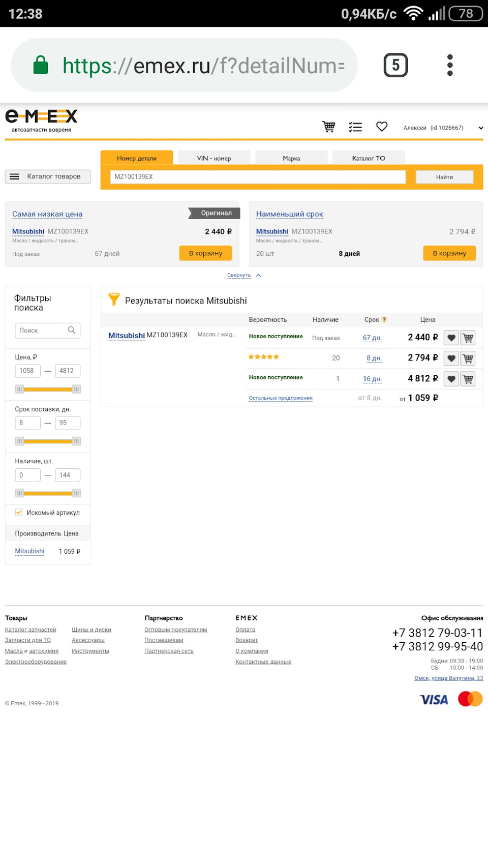Click the price range slider left handle

coord(19,389)
